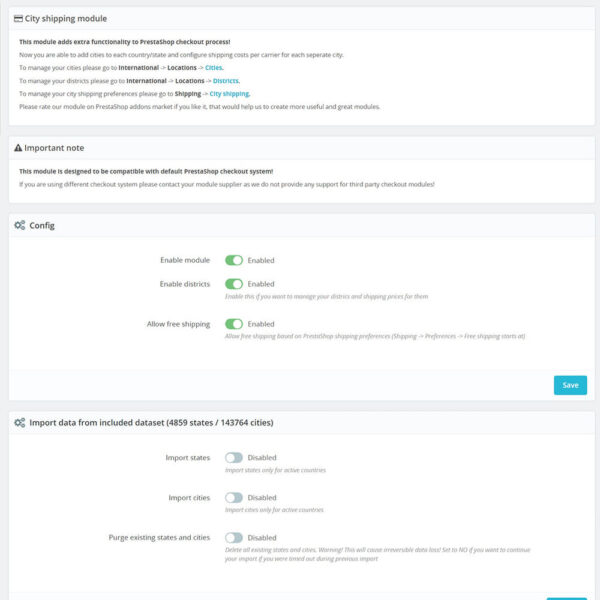Viewport: 600px width, 600px height.
Task: Click the warning triangle icon beside Important note
Action: [x=19, y=148]
